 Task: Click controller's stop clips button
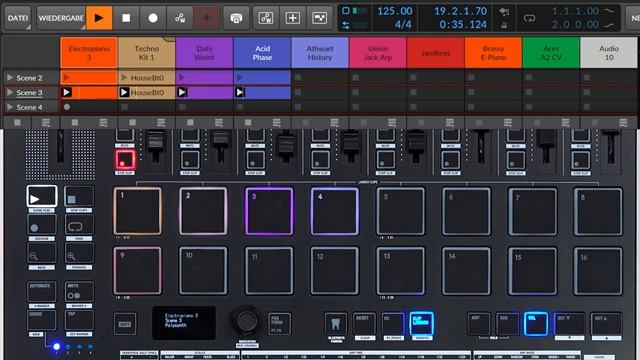pyautogui.click(x=79, y=197)
